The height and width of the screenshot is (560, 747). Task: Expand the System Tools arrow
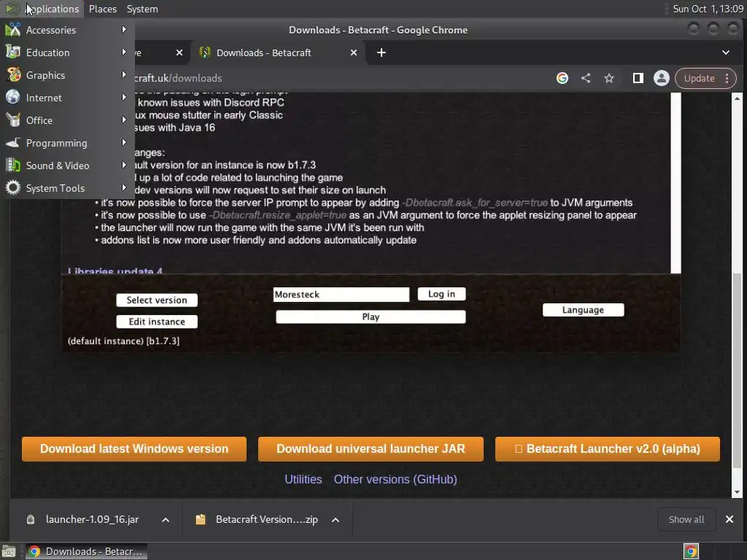(x=124, y=187)
